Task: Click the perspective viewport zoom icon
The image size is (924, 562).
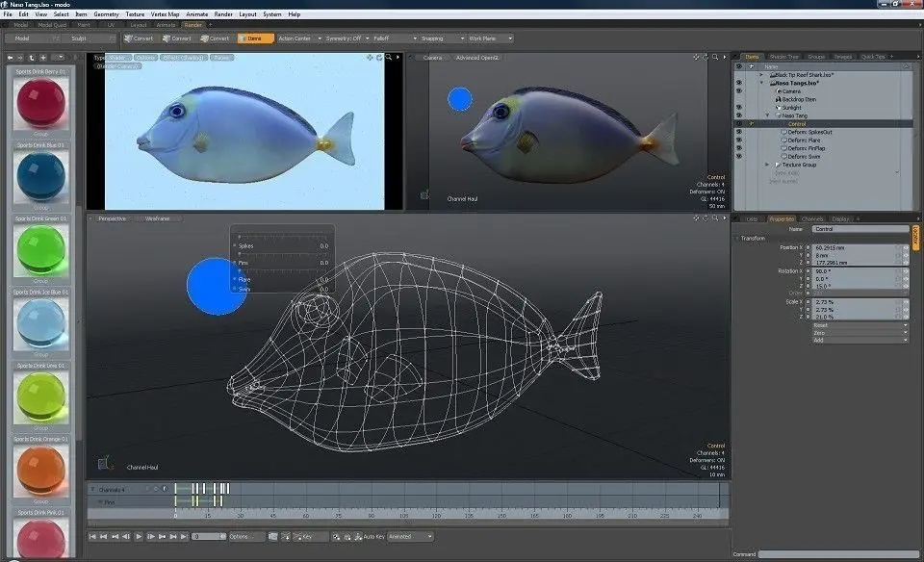Action: pyautogui.click(x=715, y=217)
